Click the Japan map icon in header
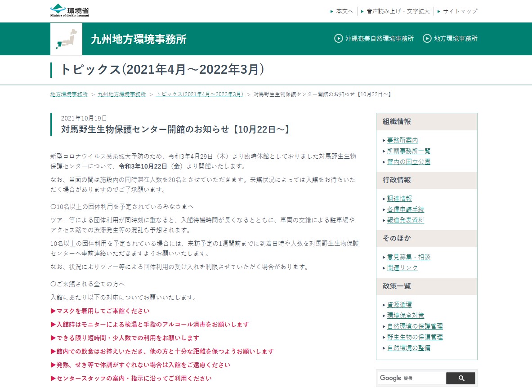The image size is (532, 392). click(x=66, y=39)
